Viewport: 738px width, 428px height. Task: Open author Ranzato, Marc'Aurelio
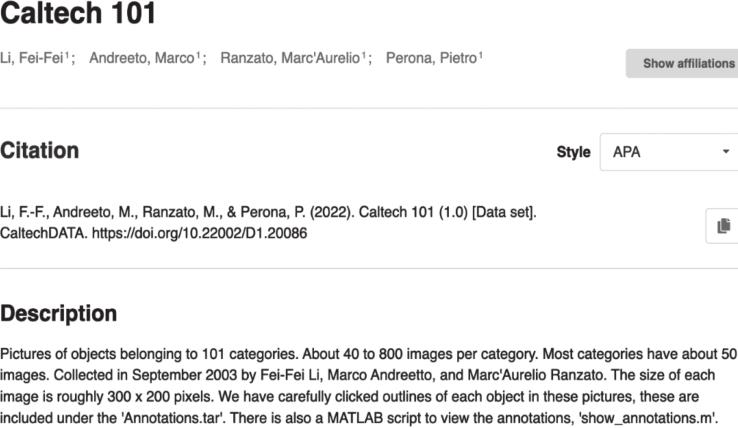[x=290, y=58]
